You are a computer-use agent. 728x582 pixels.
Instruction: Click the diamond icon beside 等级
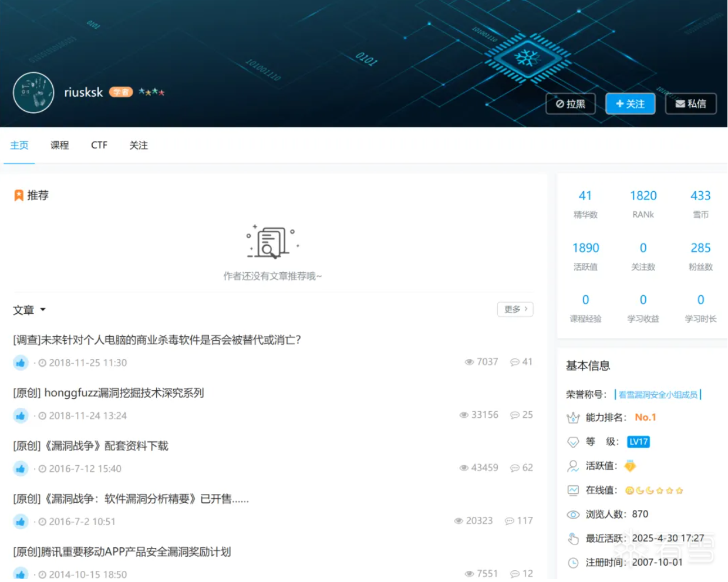[x=573, y=442]
